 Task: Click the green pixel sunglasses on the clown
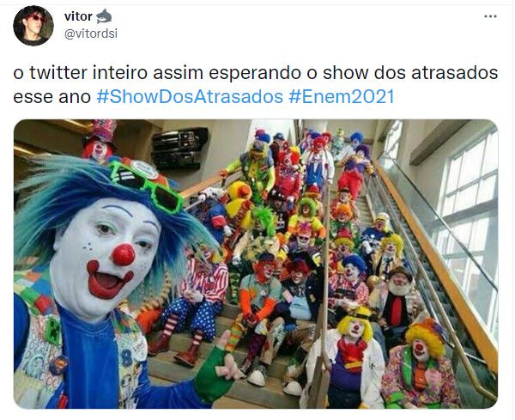146,186
